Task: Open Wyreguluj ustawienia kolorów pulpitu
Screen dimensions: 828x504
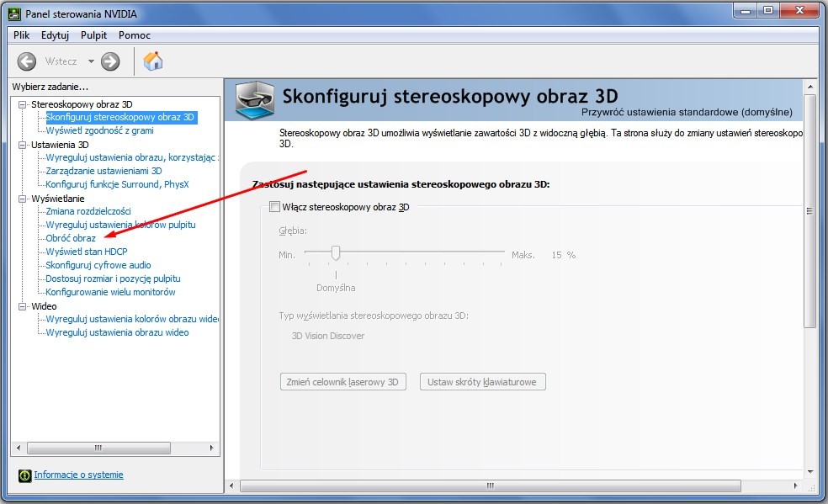Action: click(x=120, y=225)
